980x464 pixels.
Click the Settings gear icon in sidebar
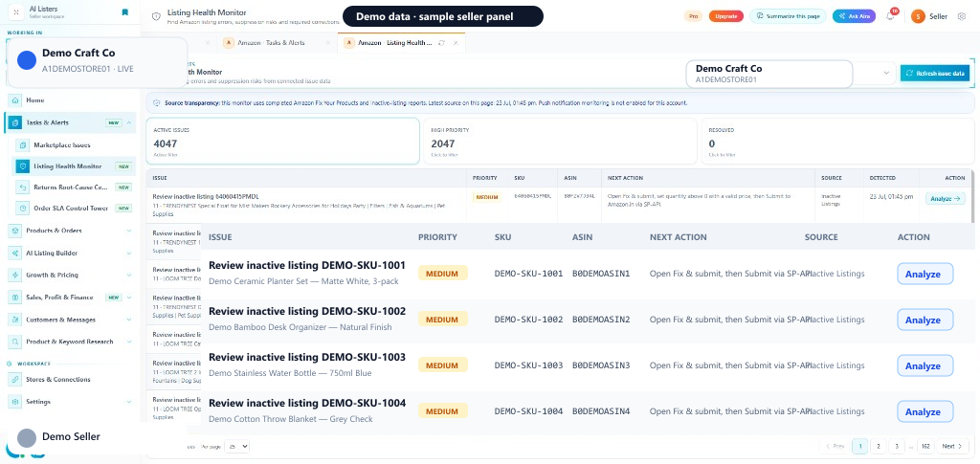[x=14, y=402]
